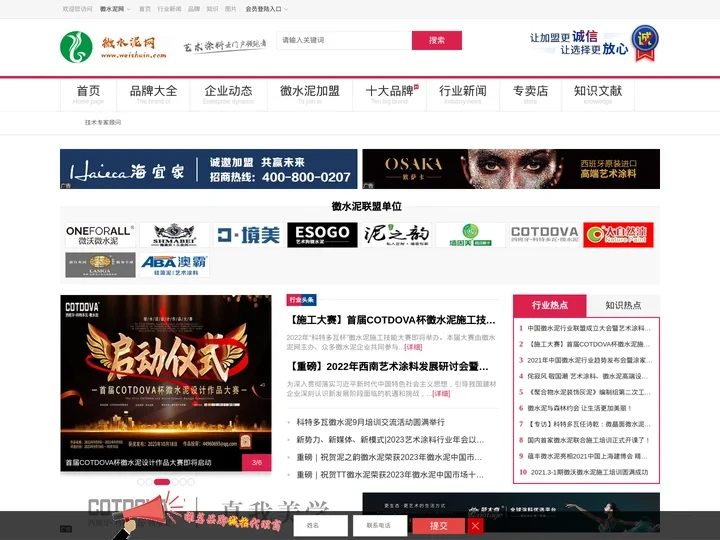720x540 pixels.
Task: Open the 境美 brand logo
Action: tap(248, 235)
